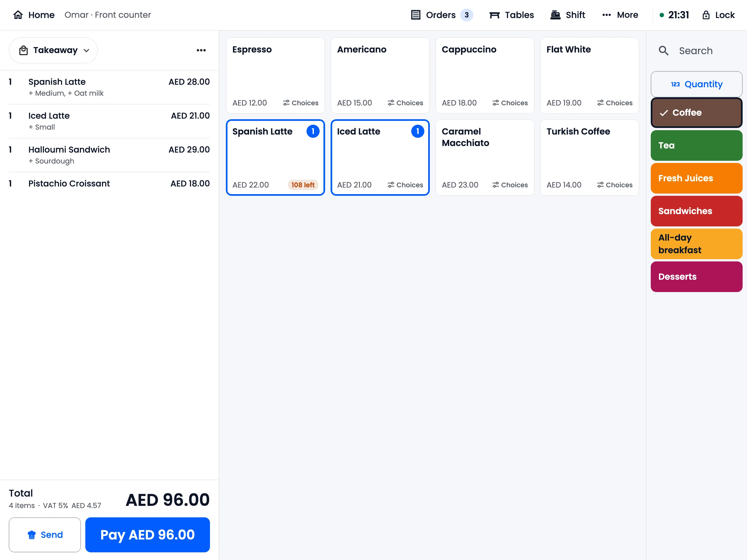The image size is (747, 560).
Task: Open Choices for Turkish Coffee
Action: (615, 185)
